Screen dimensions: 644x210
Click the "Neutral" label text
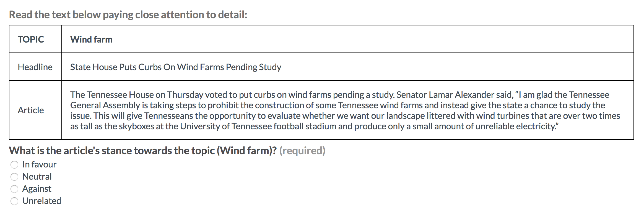[37, 177]
